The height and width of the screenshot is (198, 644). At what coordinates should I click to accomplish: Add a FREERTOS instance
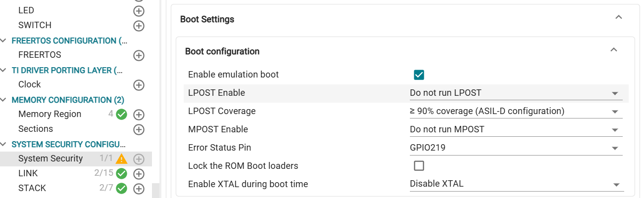(139, 55)
